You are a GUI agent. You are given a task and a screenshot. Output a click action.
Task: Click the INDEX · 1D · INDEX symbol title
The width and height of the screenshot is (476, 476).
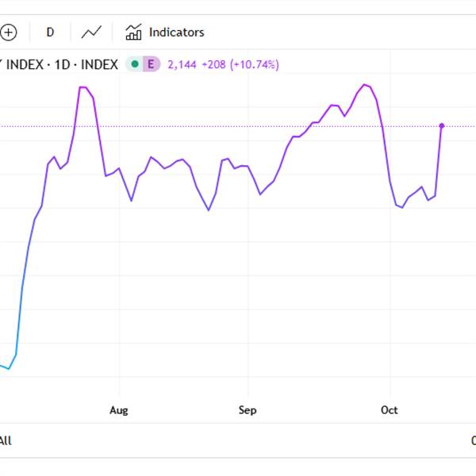pyautogui.click(x=59, y=64)
